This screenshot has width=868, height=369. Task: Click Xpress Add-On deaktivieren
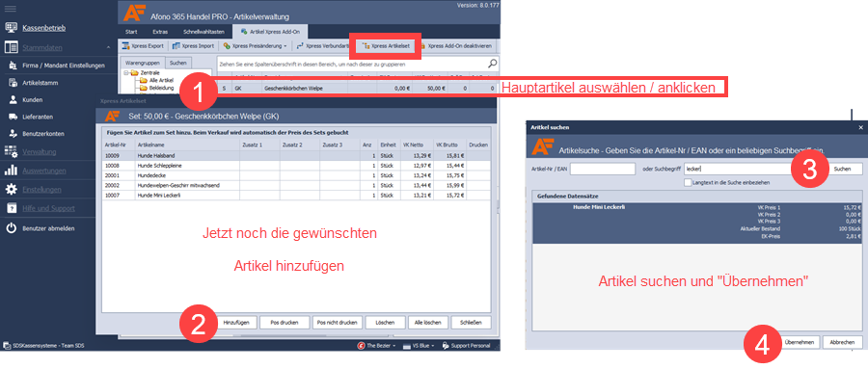tap(456, 46)
